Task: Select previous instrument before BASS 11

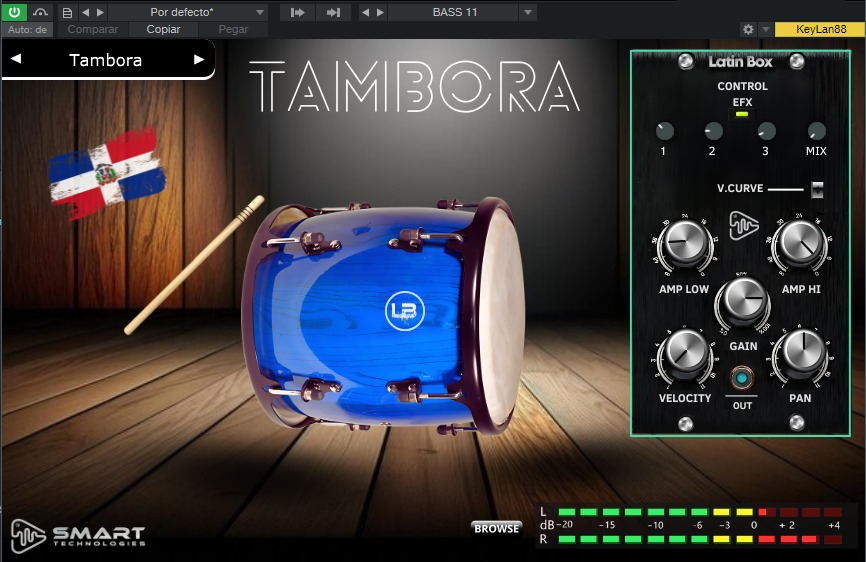Action: [x=365, y=12]
